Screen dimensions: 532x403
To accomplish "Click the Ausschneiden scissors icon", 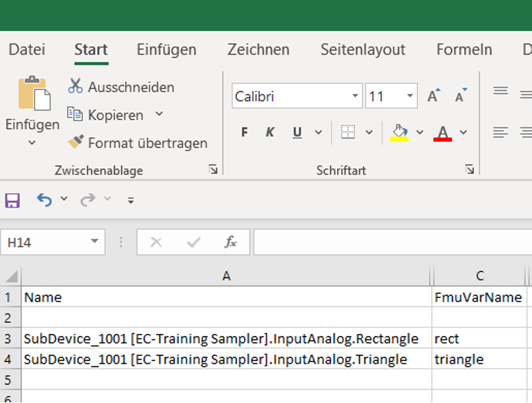I will [75, 87].
